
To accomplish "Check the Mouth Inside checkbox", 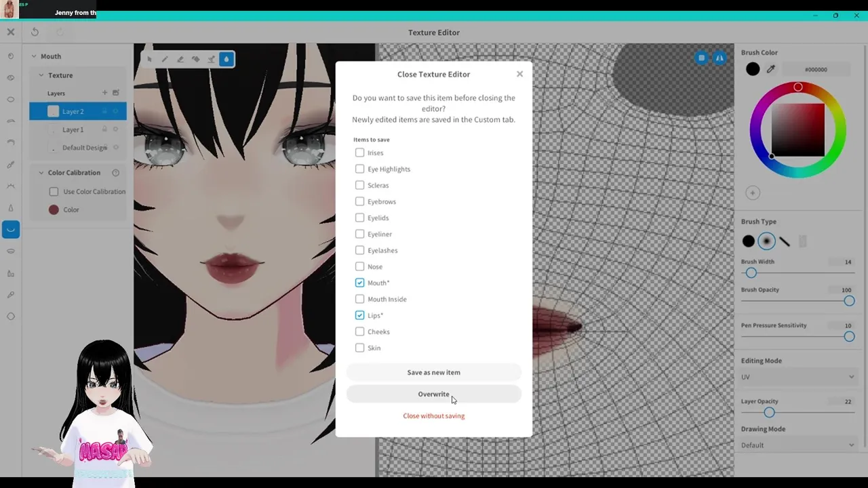I will coord(359,299).
